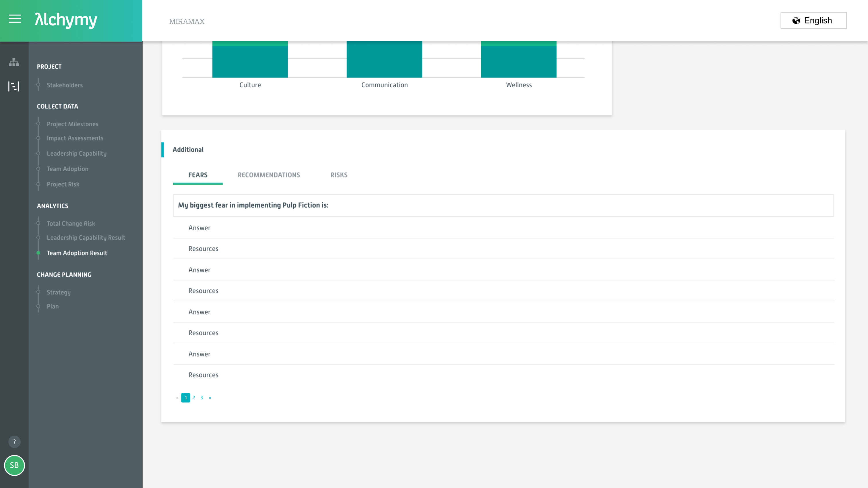868x488 pixels.
Task: Navigate to Stakeholders under Project
Action: click(x=65, y=85)
